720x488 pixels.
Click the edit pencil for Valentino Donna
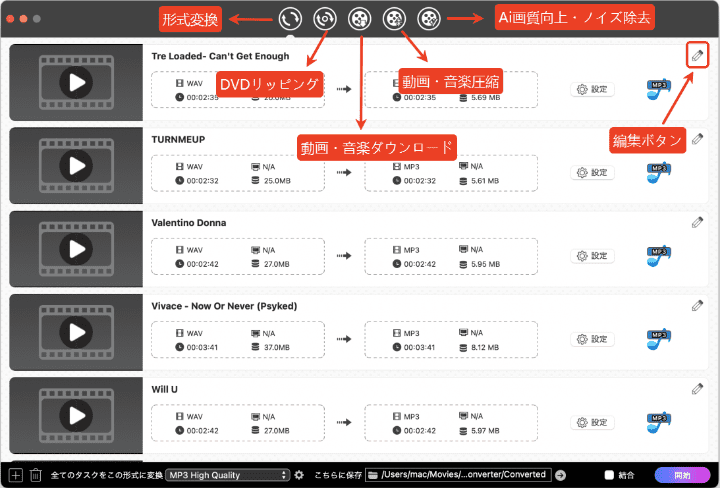(x=697, y=222)
